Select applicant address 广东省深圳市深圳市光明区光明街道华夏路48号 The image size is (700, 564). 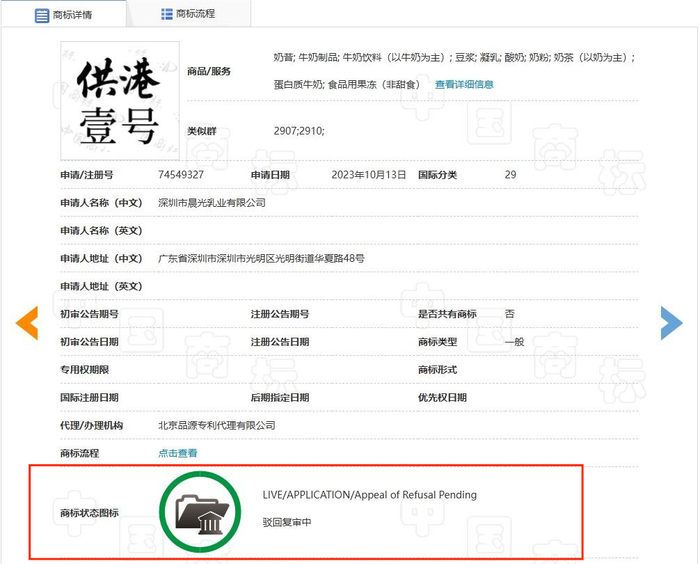(261, 258)
